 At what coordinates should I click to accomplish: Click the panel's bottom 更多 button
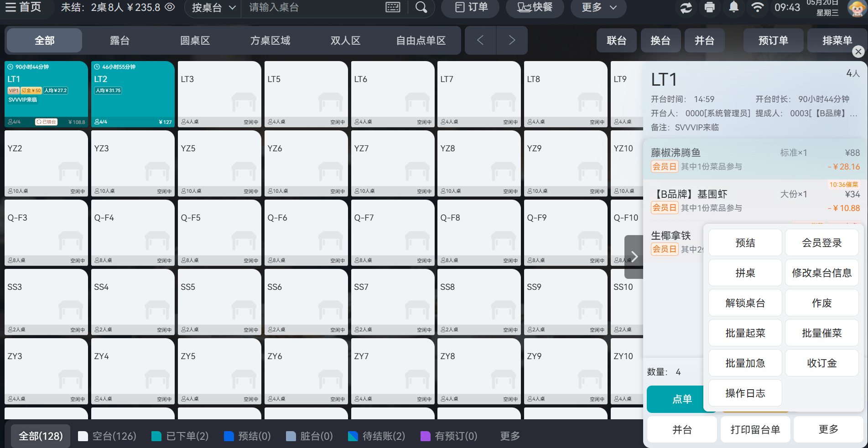828,430
